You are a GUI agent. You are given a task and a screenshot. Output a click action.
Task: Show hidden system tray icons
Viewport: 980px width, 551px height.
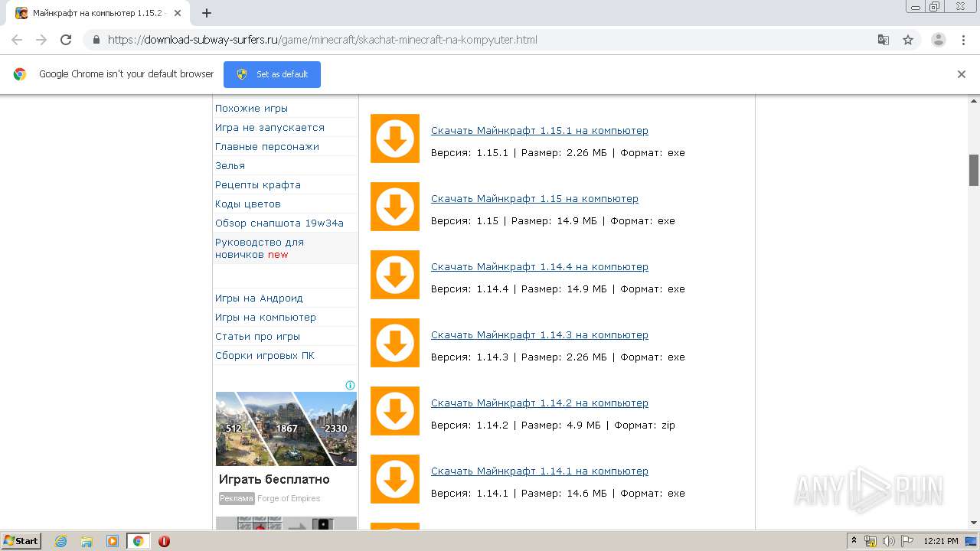pos(854,541)
